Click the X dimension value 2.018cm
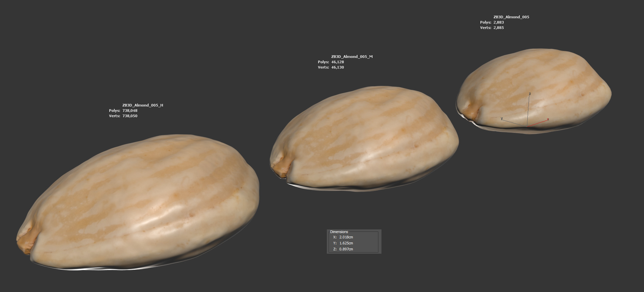 pyautogui.click(x=346, y=237)
